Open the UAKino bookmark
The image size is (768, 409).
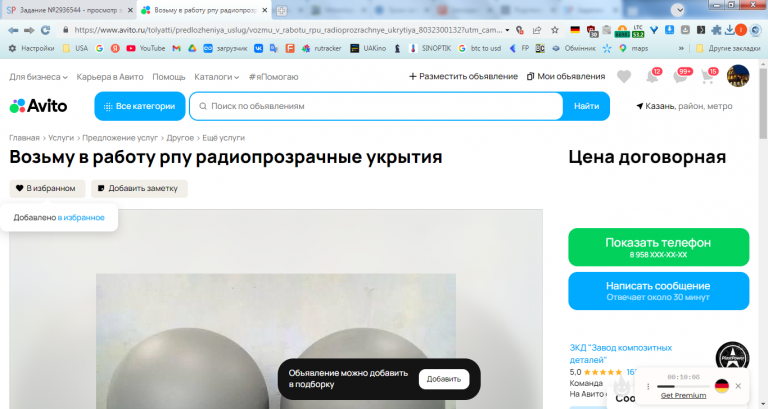click(x=368, y=48)
